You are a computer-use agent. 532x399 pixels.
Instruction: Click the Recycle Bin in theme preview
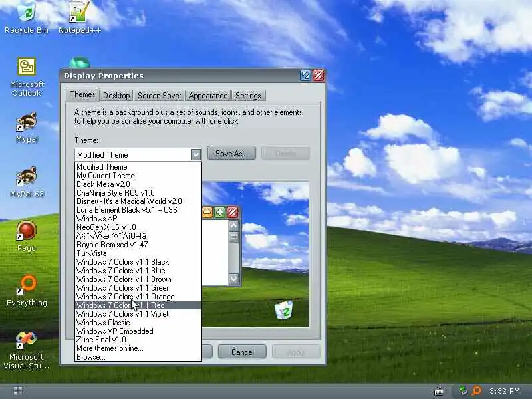pos(284,309)
